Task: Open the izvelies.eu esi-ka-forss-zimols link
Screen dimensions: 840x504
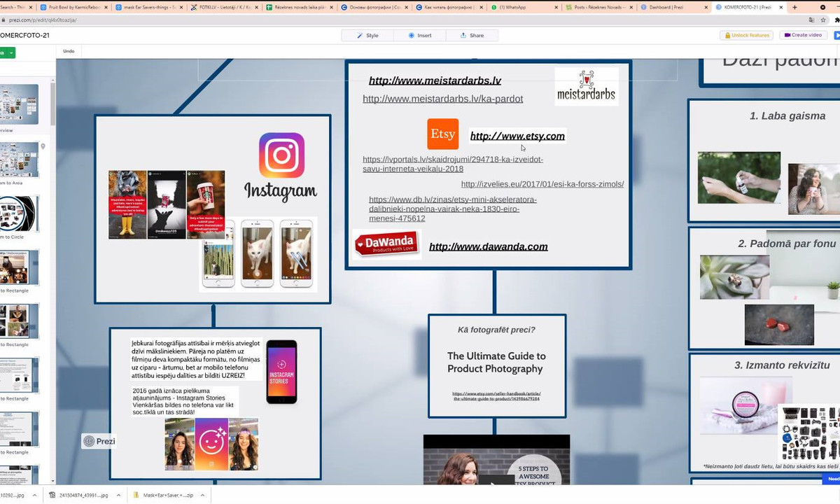Action: click(x=542, y=184)
